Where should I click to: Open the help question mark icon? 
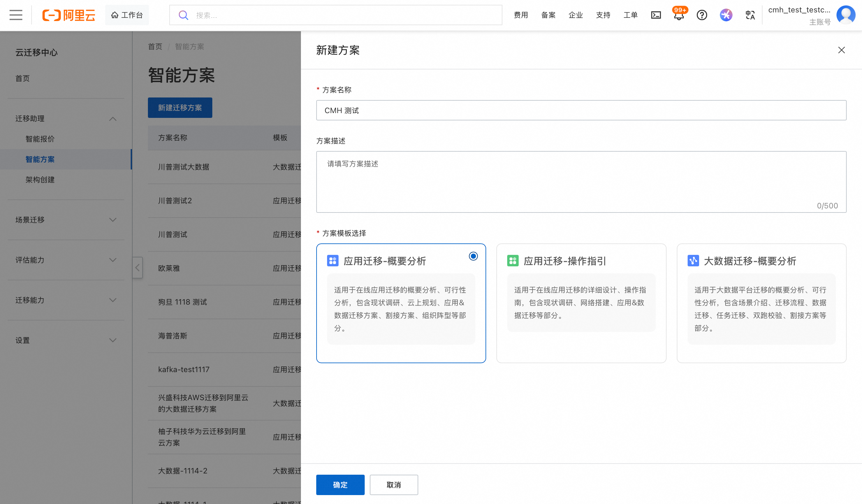(x=702, y=15)
